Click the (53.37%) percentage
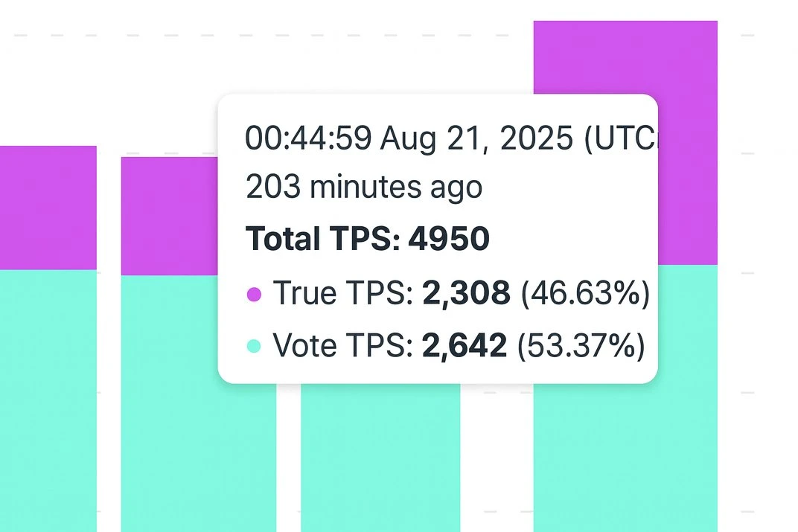798x532 pixels. (x=582, y=345)
